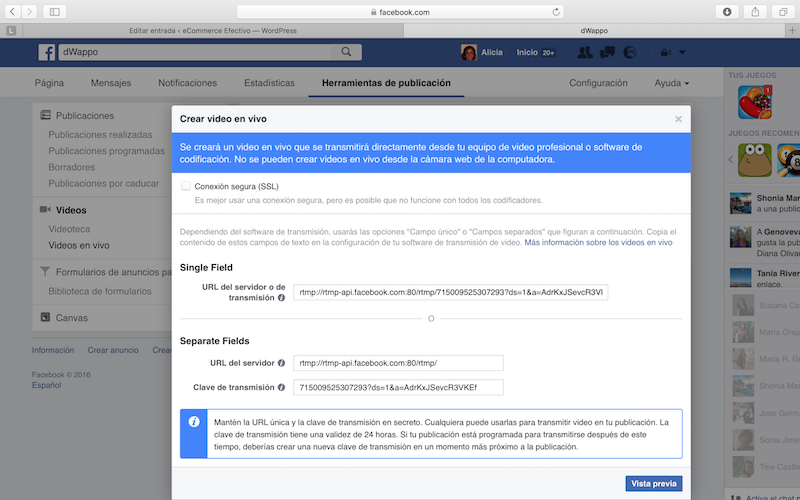The image size is (800, 500).
Task: Select the Separate Fields URL del servidor input
Action: (398, 363)
